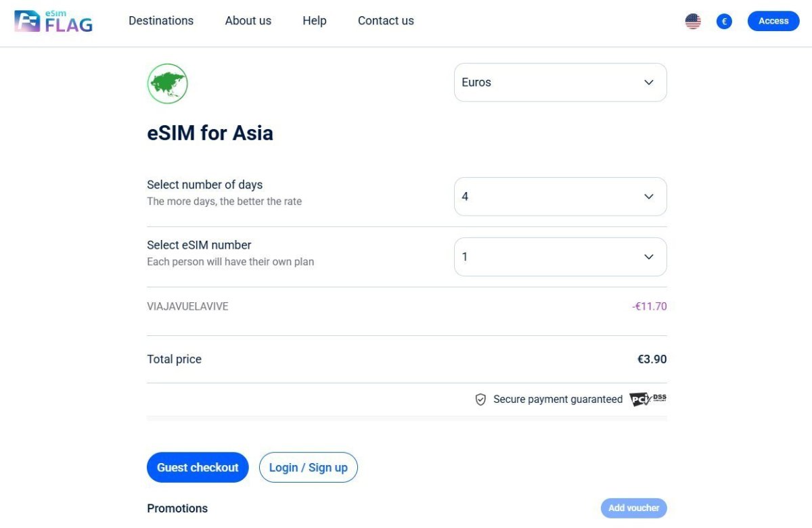Expand the currency dropdown chevron arrow
This screenshot has width=812, height=528.
point(648,82)
